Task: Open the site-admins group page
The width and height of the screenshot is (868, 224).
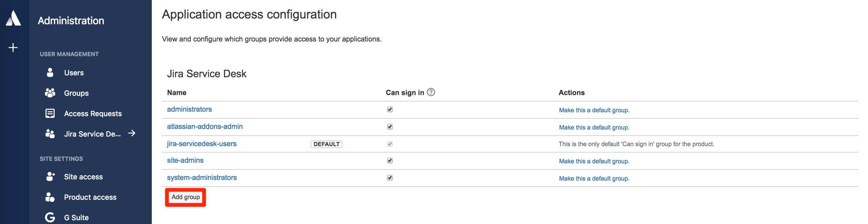Action: click(186, 161)
